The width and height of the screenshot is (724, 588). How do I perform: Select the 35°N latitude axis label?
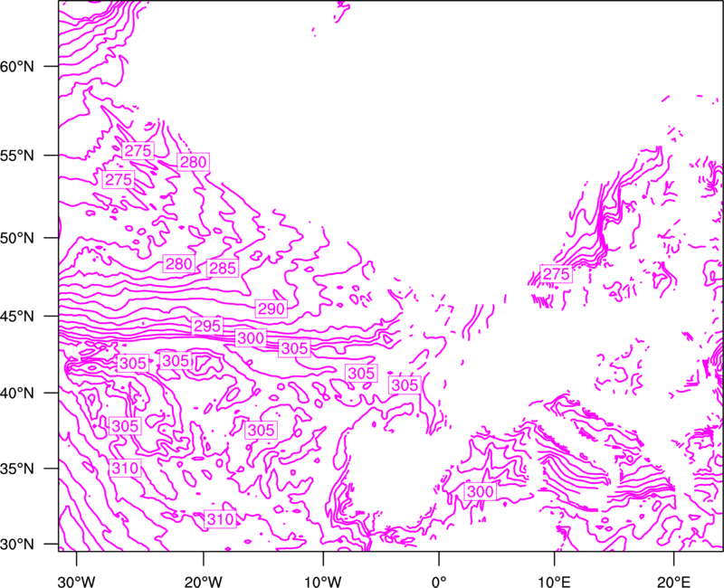[x=17, y=469]
